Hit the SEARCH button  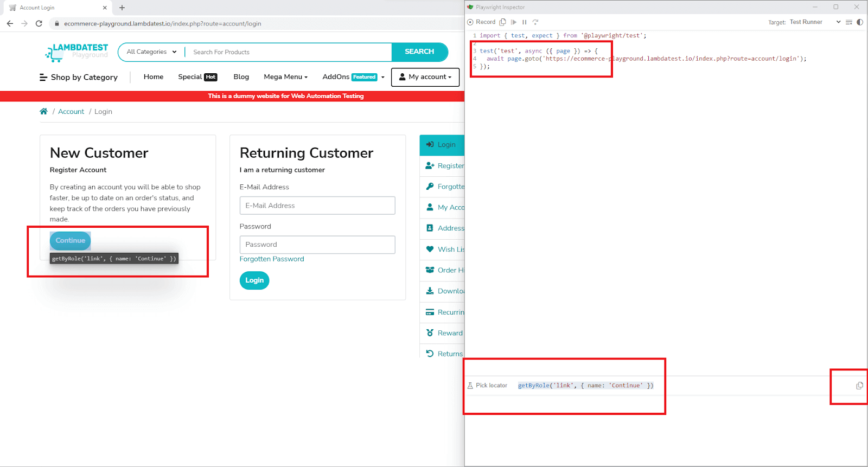coord(419,52)
